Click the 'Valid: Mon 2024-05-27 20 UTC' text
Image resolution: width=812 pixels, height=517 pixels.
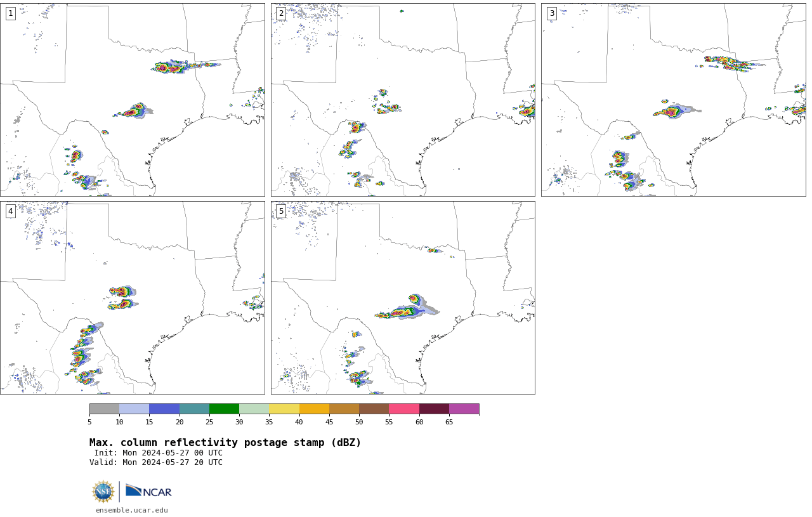[156, 462]
